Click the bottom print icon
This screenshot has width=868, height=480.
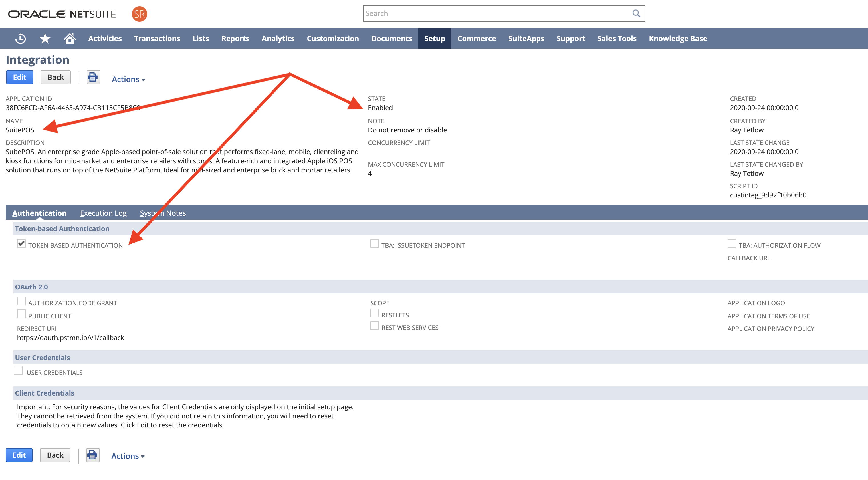pyautogui.click(x=92, y=455)
